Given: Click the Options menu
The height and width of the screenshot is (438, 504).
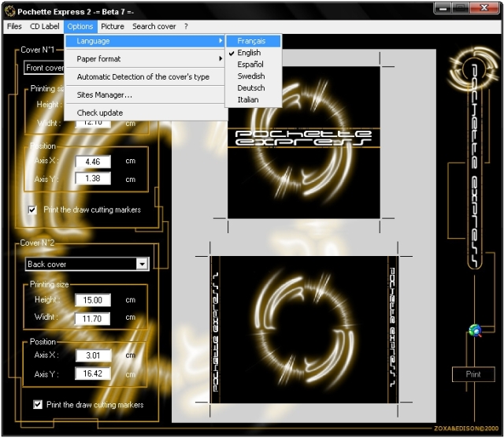Looking at the screenshot, I should pyautogui.click(x=80, y=26).
